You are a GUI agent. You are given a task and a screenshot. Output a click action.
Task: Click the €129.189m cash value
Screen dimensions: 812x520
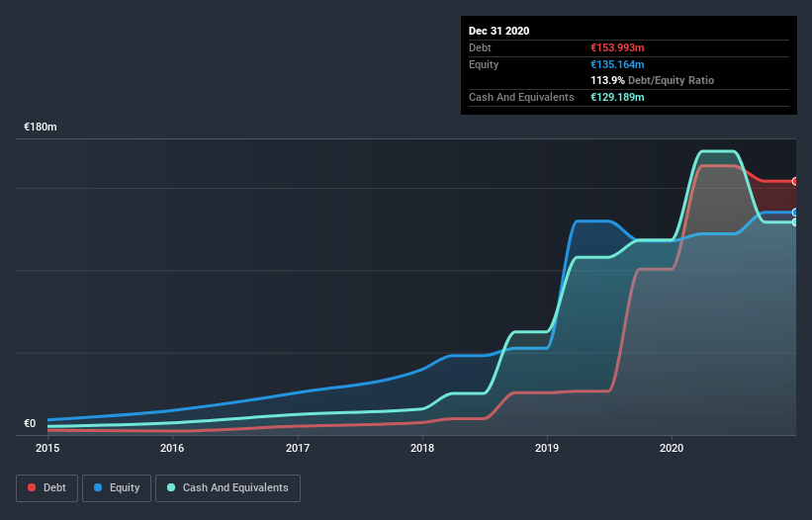tap(617, 97)
